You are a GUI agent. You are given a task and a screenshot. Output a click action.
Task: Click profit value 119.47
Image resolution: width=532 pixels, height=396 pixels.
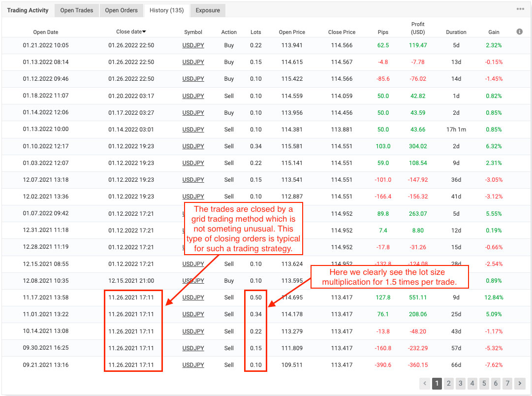tap(418, 45)
